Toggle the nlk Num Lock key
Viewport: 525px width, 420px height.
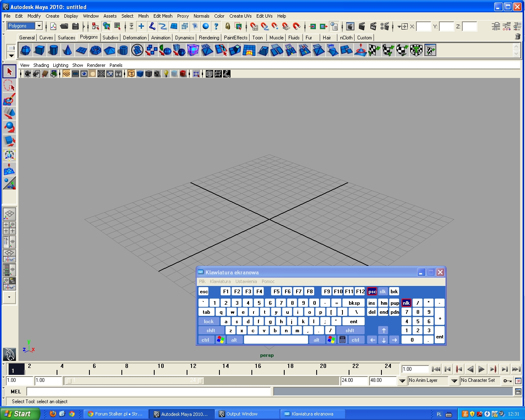click(x=406, y=303)
